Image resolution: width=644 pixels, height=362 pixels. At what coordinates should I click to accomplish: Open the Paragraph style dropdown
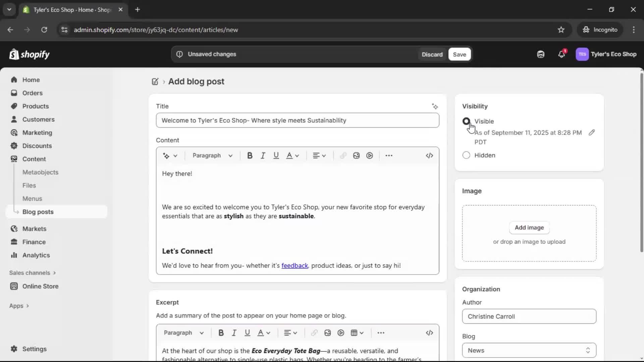click(x=212, y=155)
